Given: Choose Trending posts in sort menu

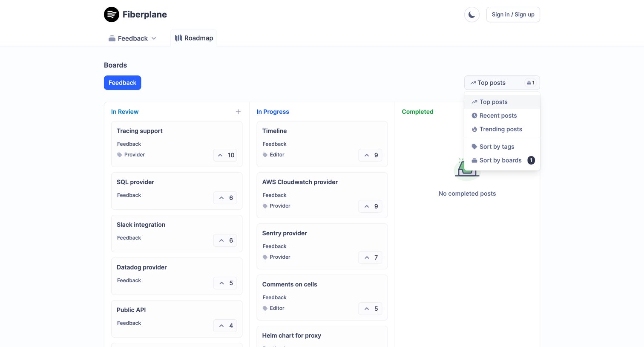Looking at the screenshot, I should [502, 129].
